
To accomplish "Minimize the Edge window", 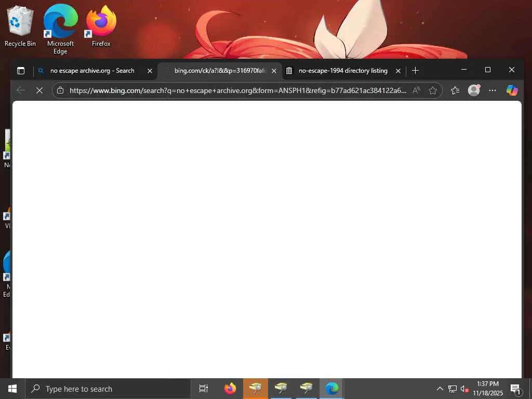I will [x=464, y=70].
